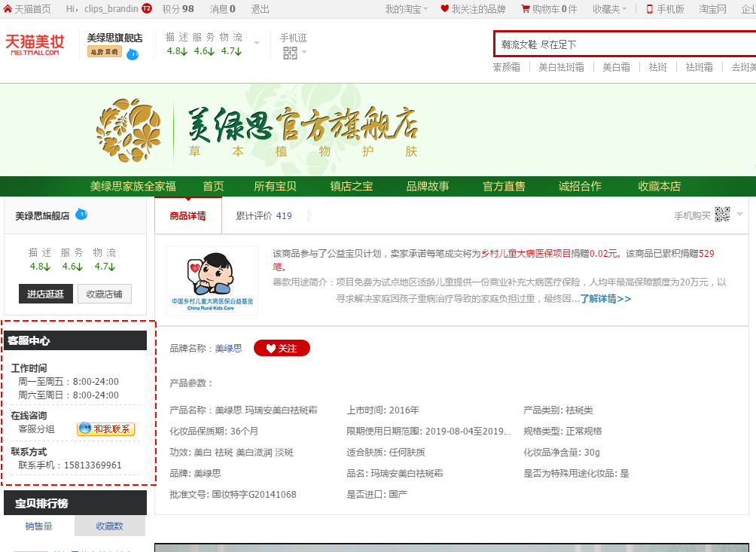
Task: Click the 美白祛斑霜 search suggestion
Action: 561,67
